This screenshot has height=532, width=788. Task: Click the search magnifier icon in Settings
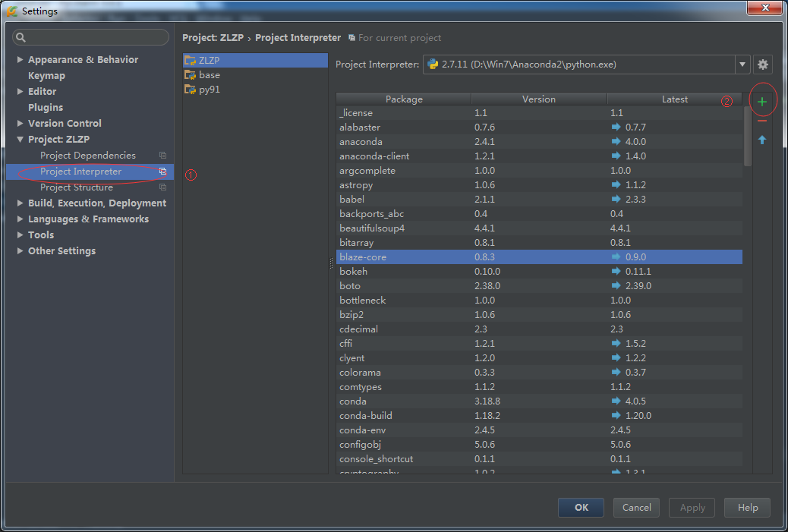coord(20,37)
